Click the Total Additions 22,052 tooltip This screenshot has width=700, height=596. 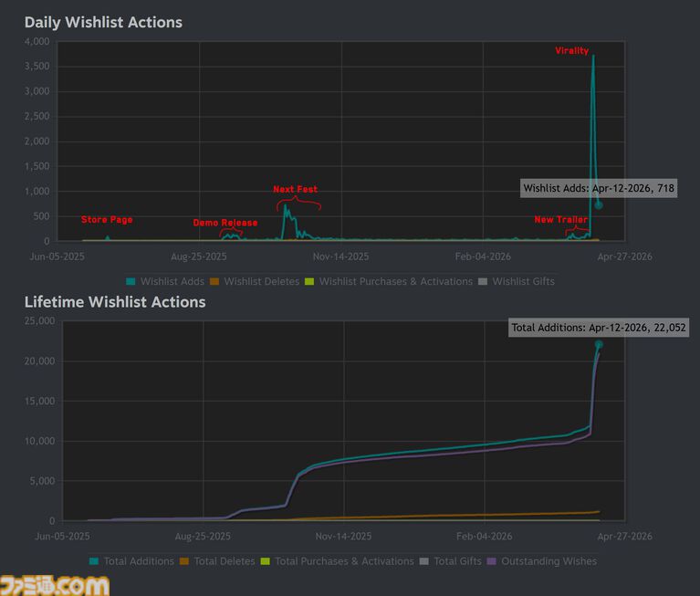tap(599, 327)
